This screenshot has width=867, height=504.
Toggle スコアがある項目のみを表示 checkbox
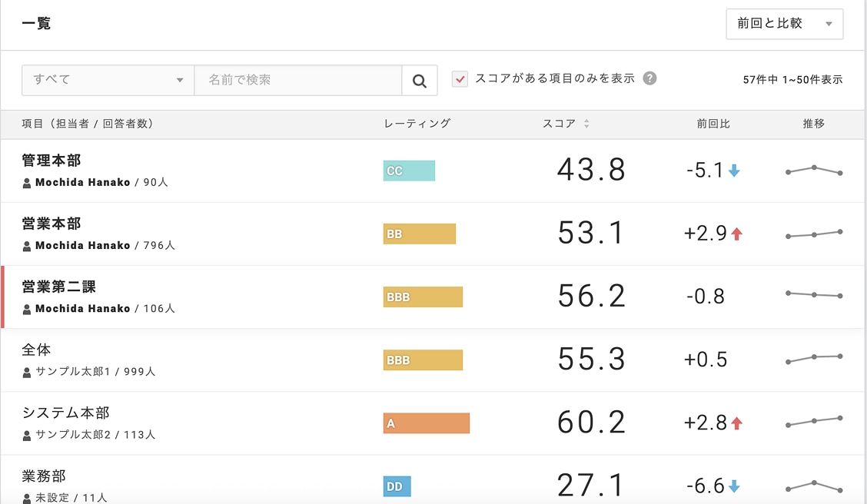[x=460, y=79]
